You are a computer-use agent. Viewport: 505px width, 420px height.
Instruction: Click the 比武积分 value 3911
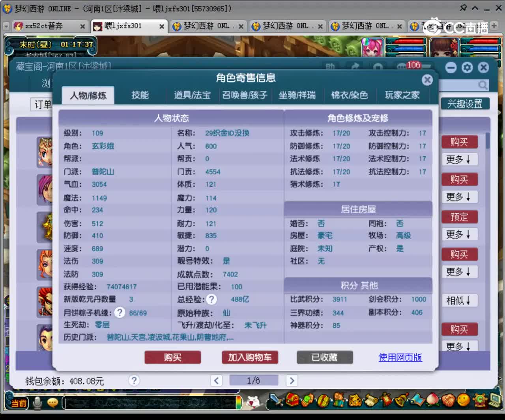[340, 300]
